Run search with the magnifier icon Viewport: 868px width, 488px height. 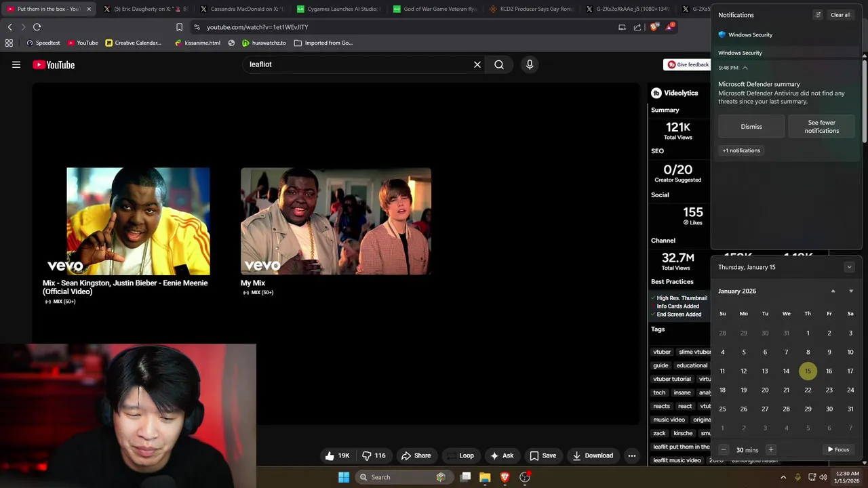click(x=499, y=64)
